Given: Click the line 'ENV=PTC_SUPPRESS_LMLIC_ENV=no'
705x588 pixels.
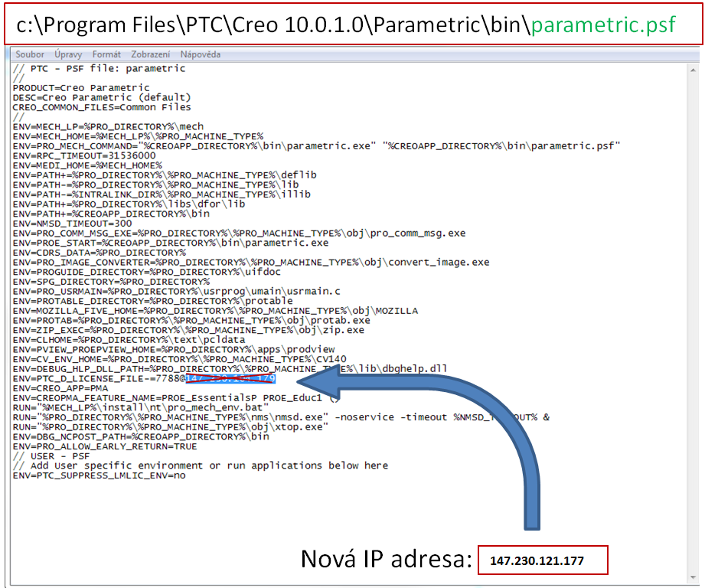Looking at the screenshot, I should point(99,475).
